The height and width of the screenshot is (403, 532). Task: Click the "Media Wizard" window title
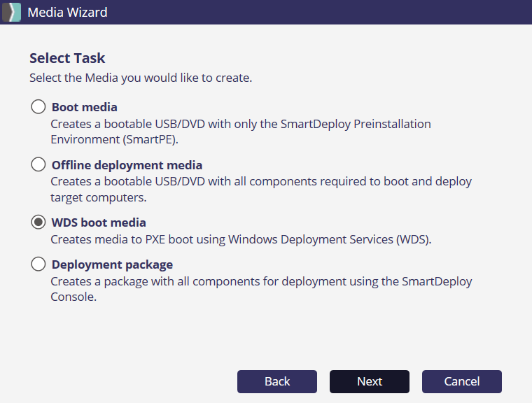67,12
